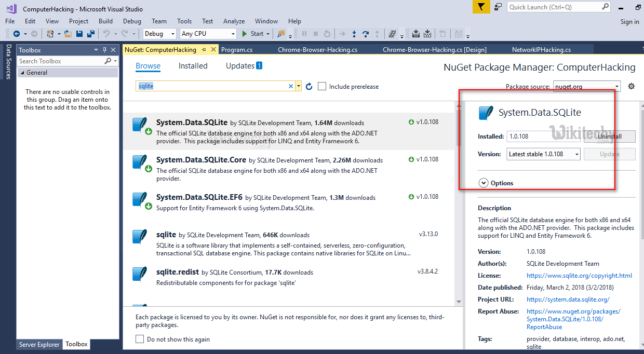Viewport: 644px width, 354px height.
Task: Click the Navigate Backward arrow icon
Action: 17,34
